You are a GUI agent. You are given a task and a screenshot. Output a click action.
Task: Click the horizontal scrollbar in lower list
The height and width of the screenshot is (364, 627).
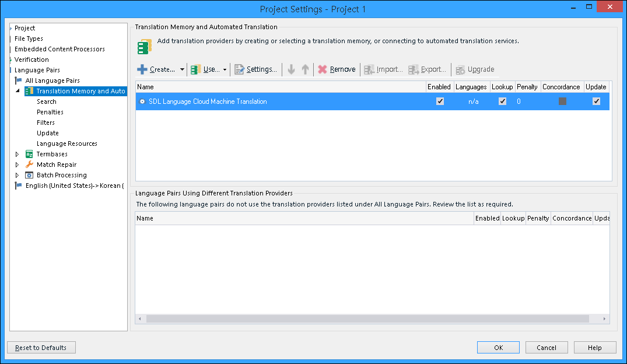click(372, 319)
